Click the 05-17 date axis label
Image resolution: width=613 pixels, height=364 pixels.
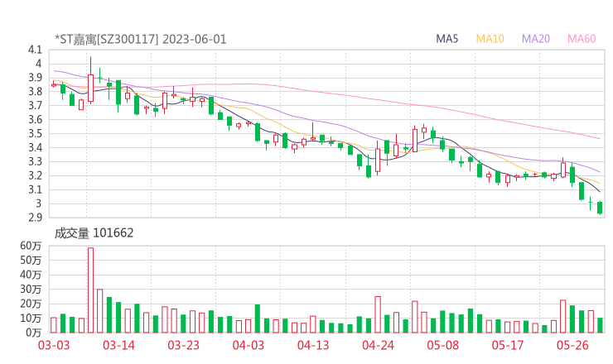point(508,345)
